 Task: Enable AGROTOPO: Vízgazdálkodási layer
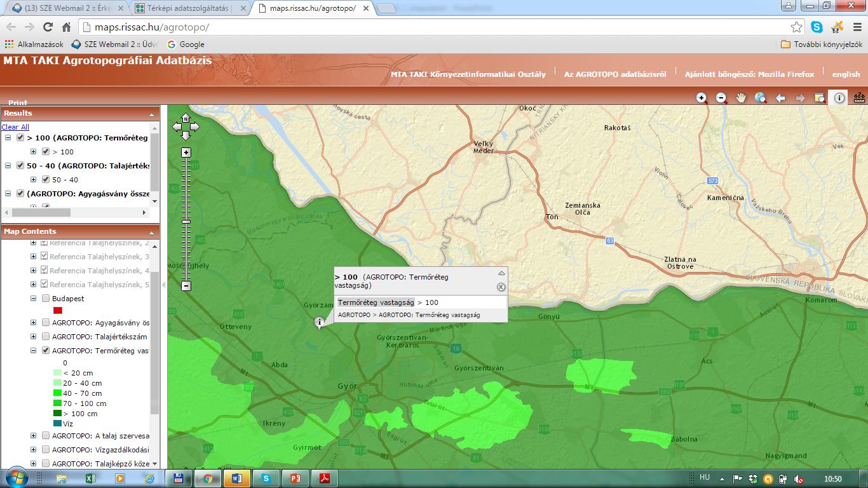pos(46,449)
